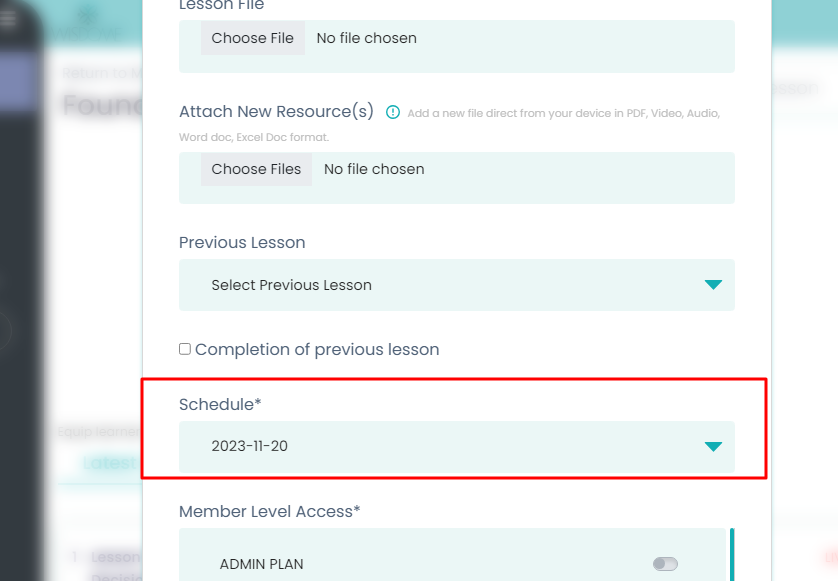Click the Schedule* field label
The height and width of the screenshot is (581, 838).
(220, 404)
